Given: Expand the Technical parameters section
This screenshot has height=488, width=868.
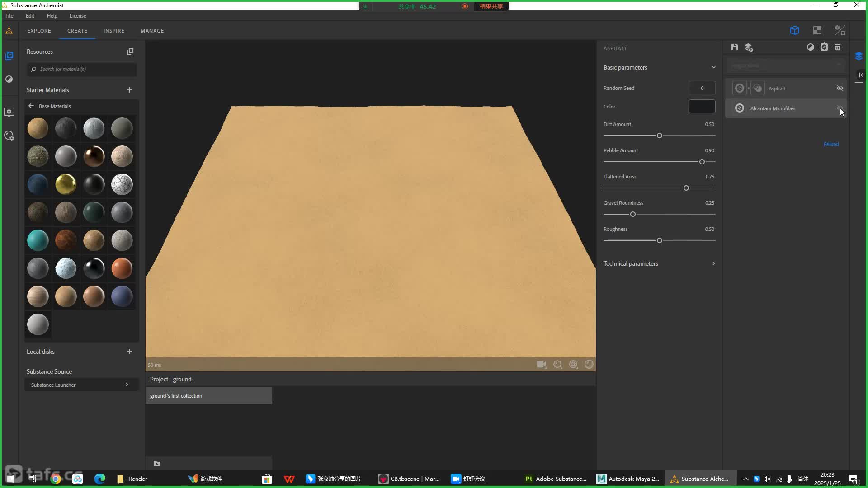Looking at the screenshot, I should (x=714, y=263).
